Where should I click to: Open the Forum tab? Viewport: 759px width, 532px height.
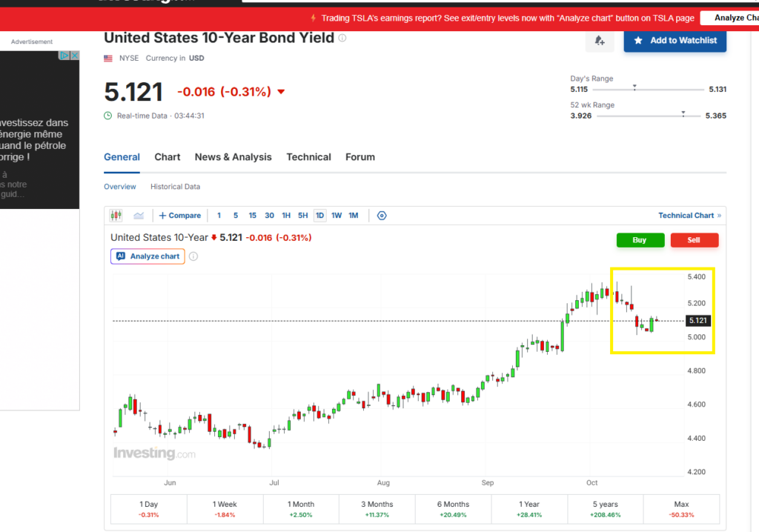(x=360, y=157)
